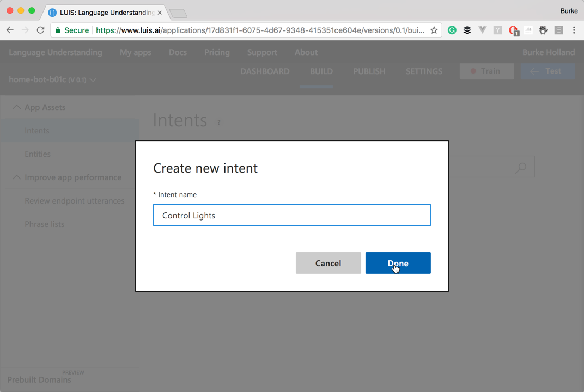The height and width of the screenshot is (392, 584).
Task: Click the Intents help question mark
Action: click(x=219, y=122)
